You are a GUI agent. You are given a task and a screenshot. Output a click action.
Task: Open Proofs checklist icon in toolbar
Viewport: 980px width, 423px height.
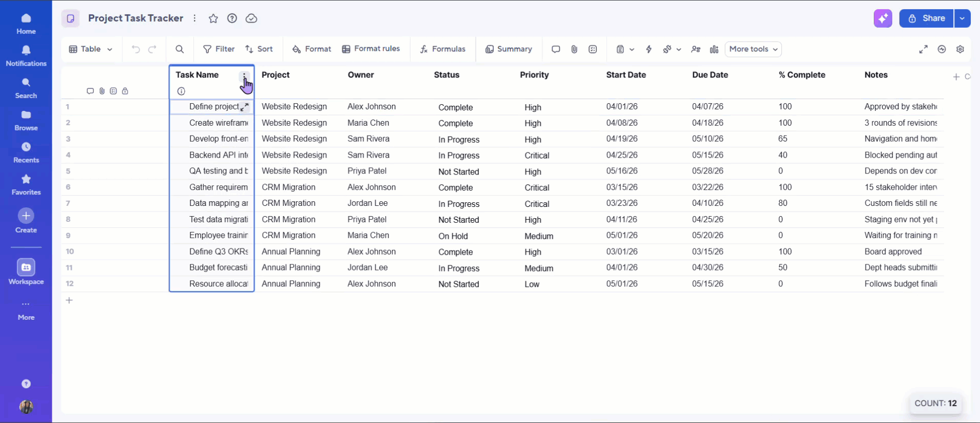pyautogui.click(x=593, y=49)
